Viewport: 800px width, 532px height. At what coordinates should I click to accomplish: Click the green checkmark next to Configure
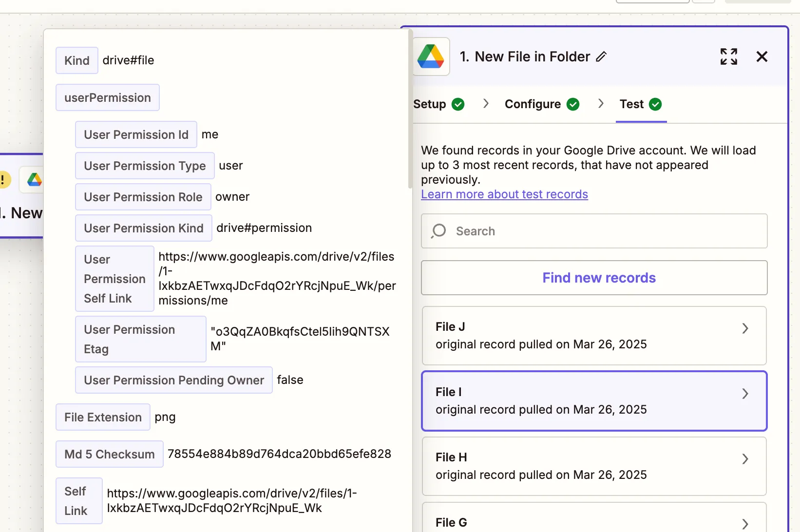pyautogui.click(x=573, y=104)
